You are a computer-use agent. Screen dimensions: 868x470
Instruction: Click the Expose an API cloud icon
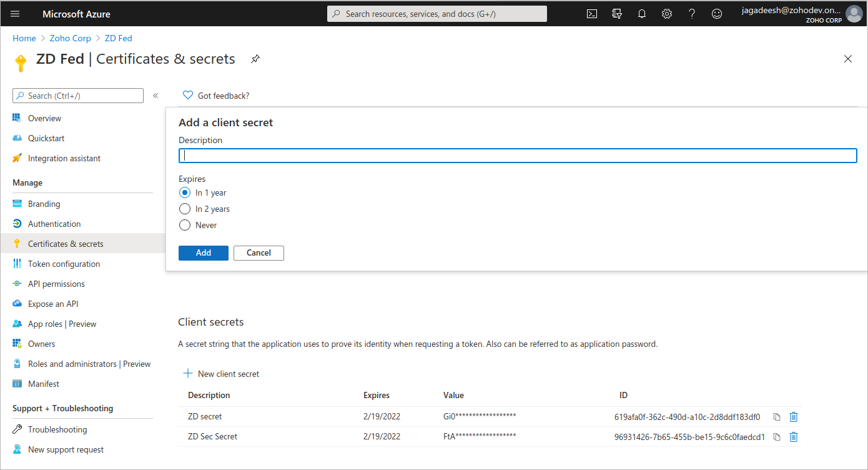point(17,304)
